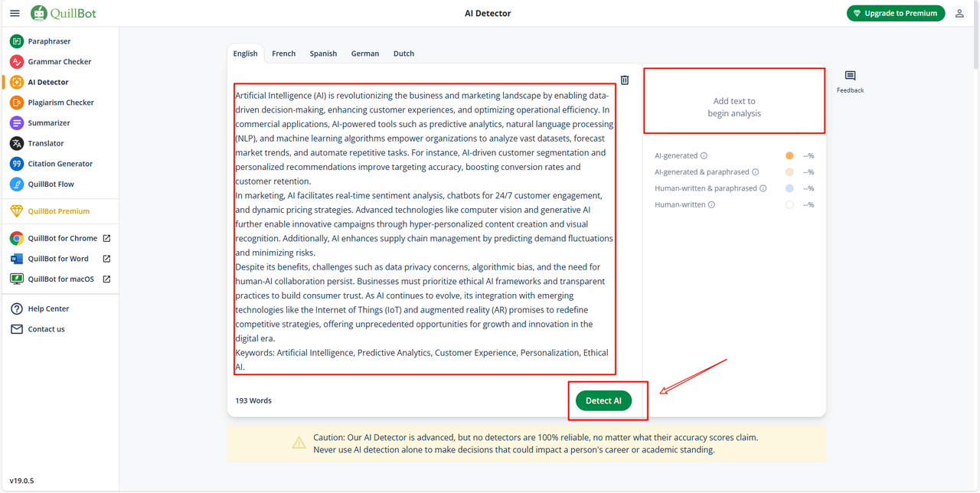Screen dimensions: 980x493
Task: Open the Feedback chat icon
Action: (850, 76)
